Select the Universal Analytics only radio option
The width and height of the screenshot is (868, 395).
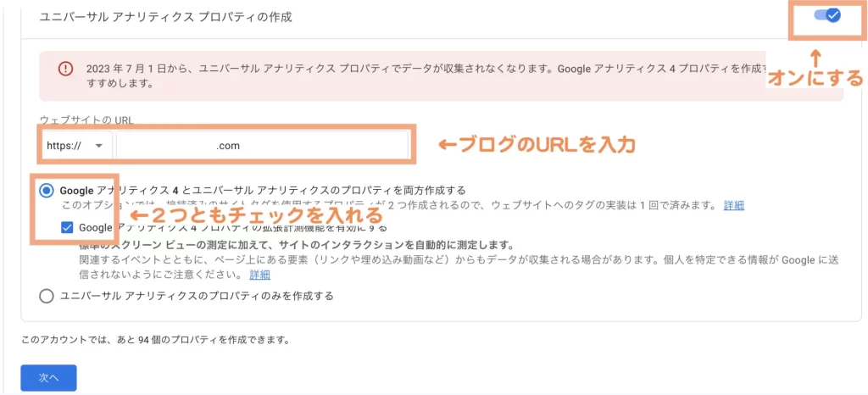coord(47,296)
